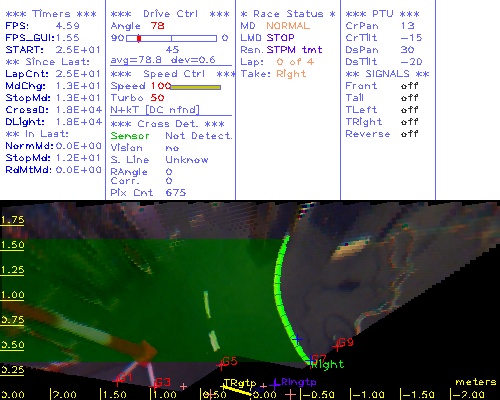
Task: Select the red G3 waypoint marker
Action: [x=154, y=385]
